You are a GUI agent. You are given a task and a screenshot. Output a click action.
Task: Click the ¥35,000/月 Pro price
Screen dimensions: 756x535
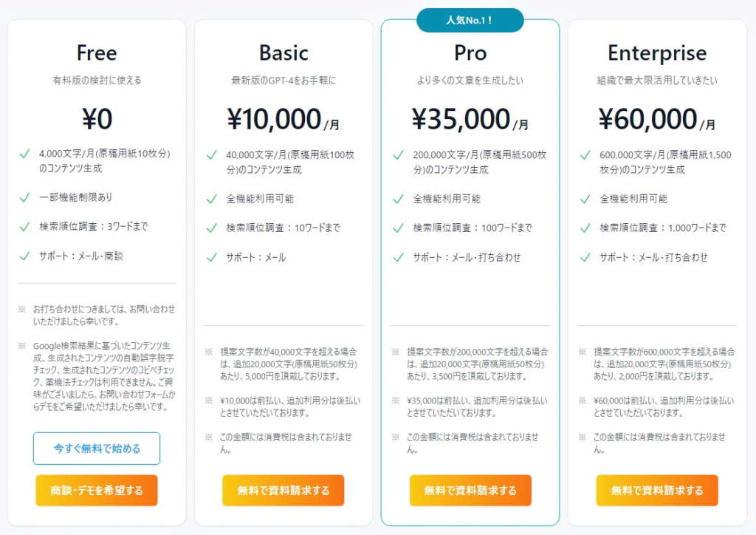(470, 119)
